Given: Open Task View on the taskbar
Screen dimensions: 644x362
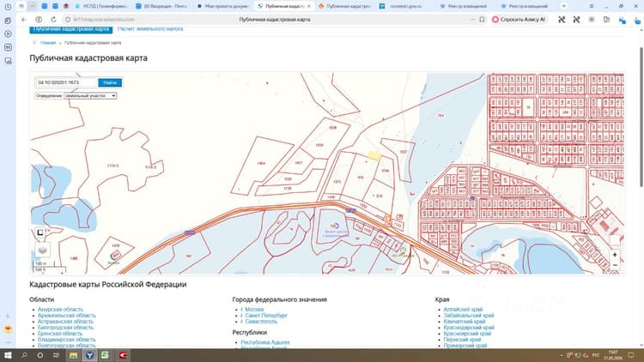Looking at the screenshot, I should (56, 355).
